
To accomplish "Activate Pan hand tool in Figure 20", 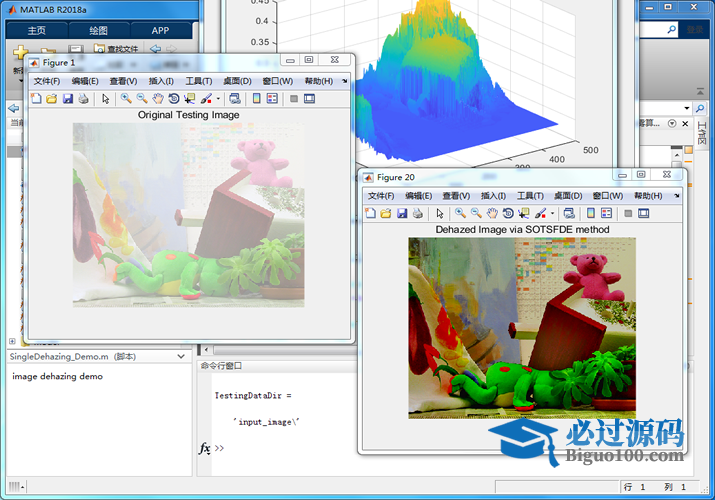I will pos(492,213).
